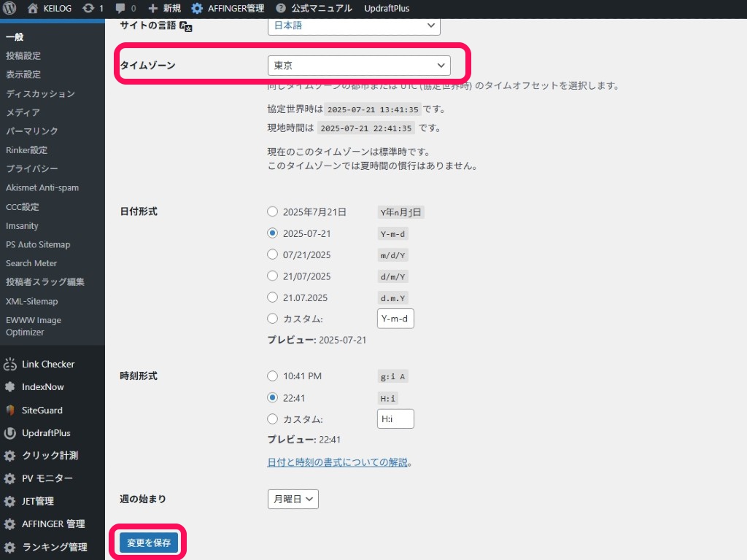747x560 pixels.
Task: Click the IndexNow gear icon
Action: 10,386
